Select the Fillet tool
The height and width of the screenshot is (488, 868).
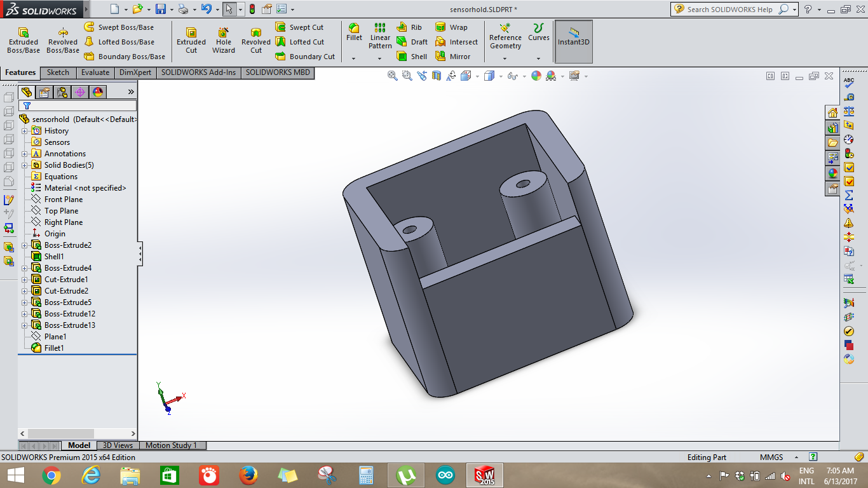(x=354, y=33)
